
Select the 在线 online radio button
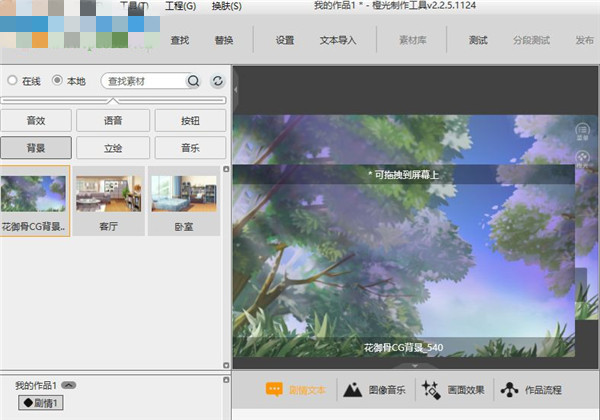[12, 81]
